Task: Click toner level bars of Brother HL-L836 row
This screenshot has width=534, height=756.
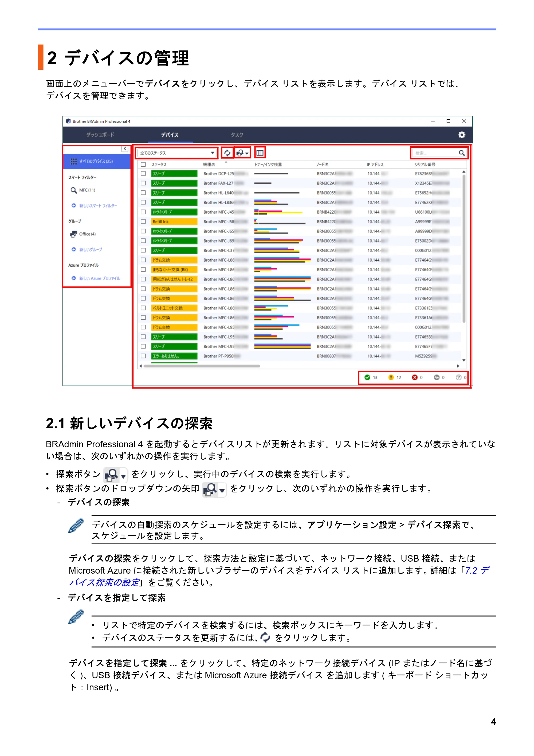Action: [x=271, y=202]
